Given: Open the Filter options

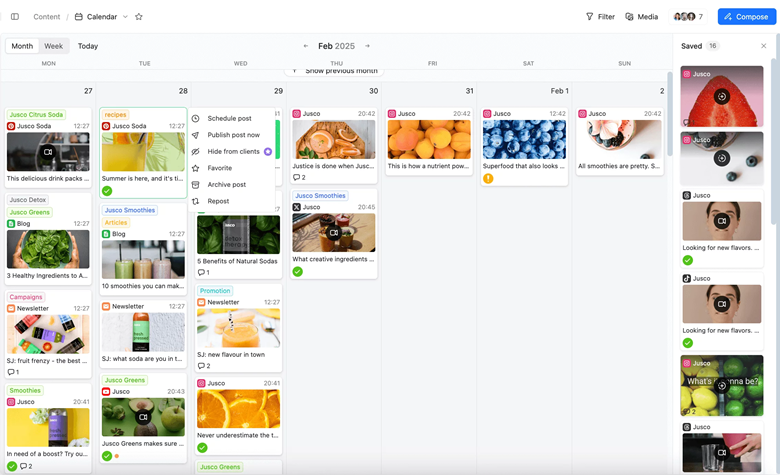Looking at the screenshot, I should point(600,17).
